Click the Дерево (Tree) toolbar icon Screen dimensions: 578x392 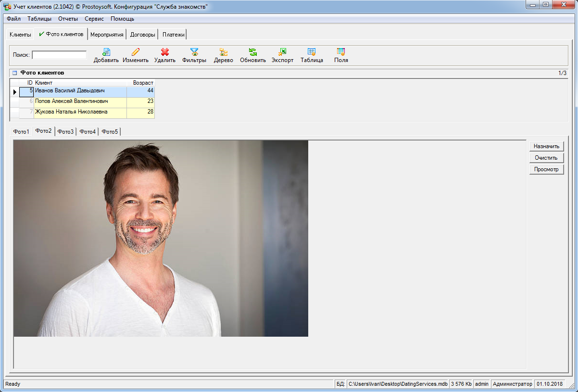click(224, 52)
